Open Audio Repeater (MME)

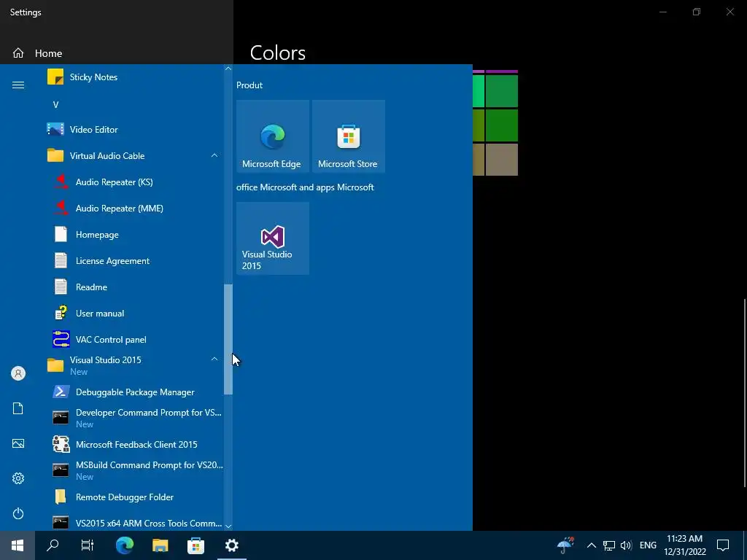133,208
